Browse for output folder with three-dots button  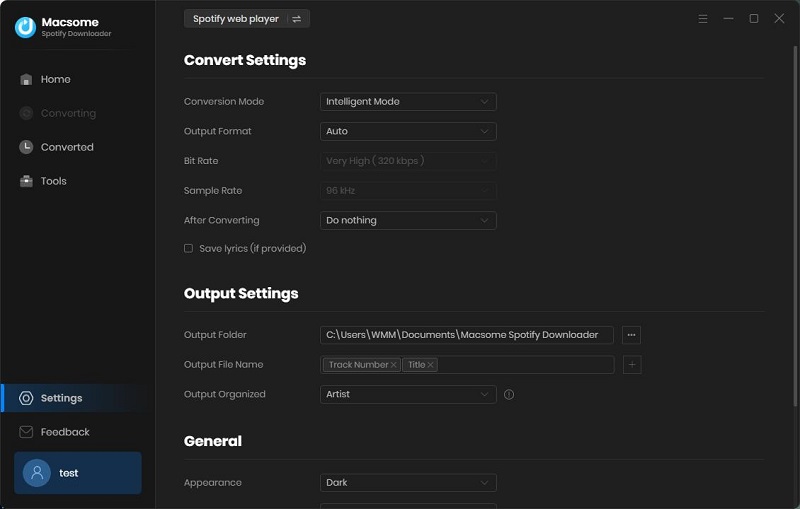[631, 335]
